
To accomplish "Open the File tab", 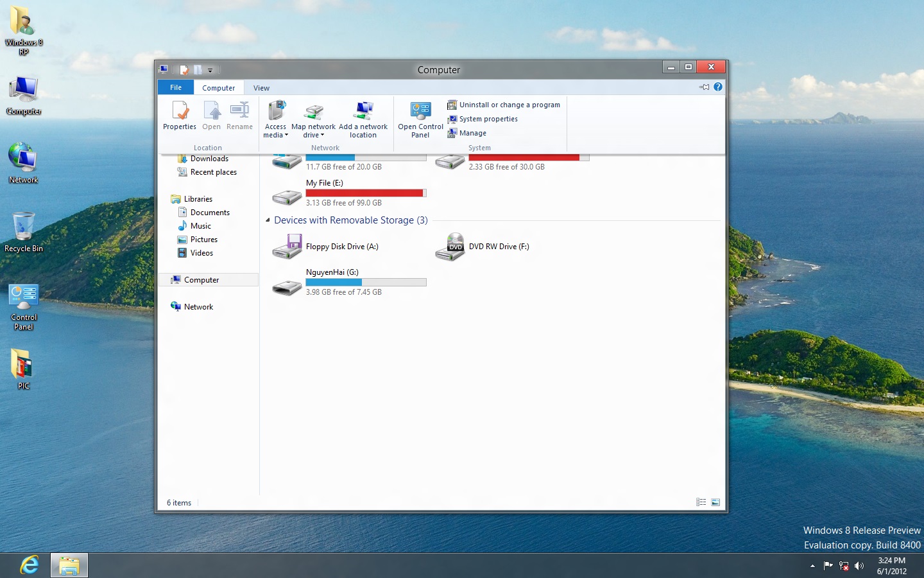I will [x=176, y=87].
